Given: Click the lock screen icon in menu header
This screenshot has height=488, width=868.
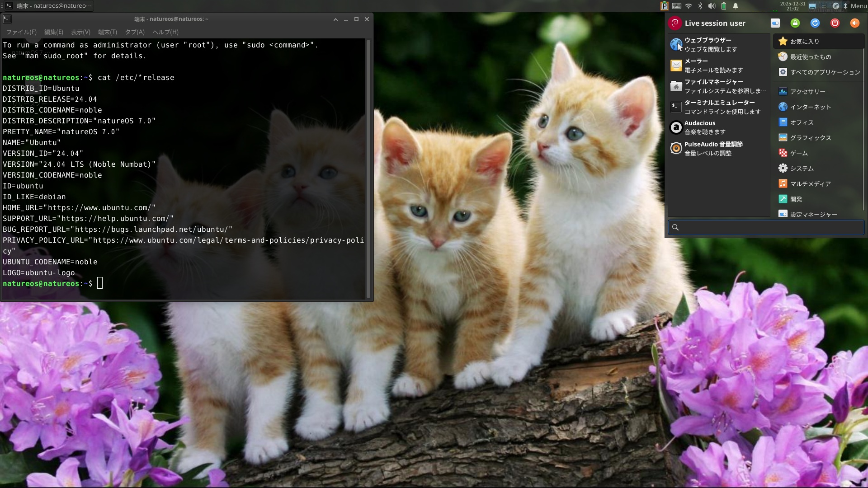Looking at the screenshot, I should 795,23.
